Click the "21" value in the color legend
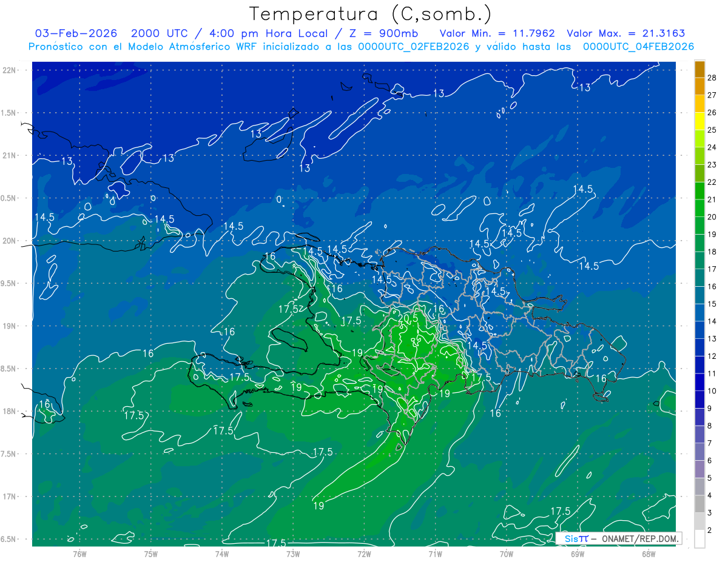This screenshot has height=562, width=728. point(712,199)
